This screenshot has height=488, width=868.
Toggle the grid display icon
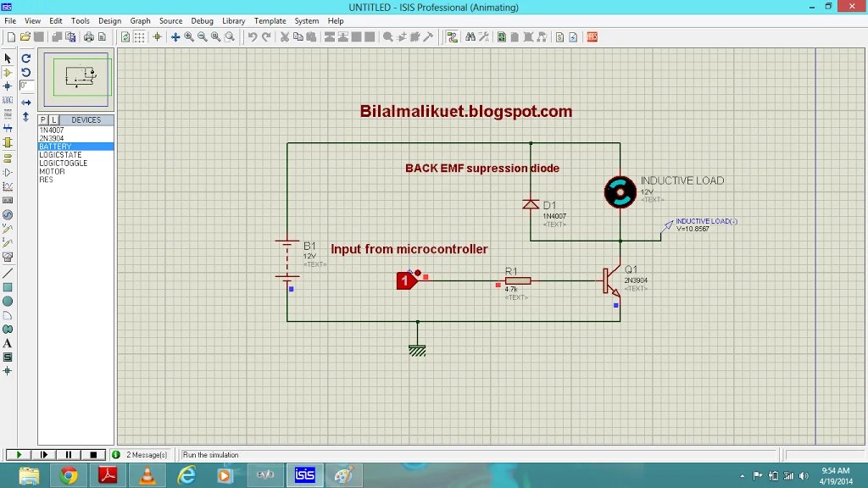pyautogui.click(x=140, y=36)
